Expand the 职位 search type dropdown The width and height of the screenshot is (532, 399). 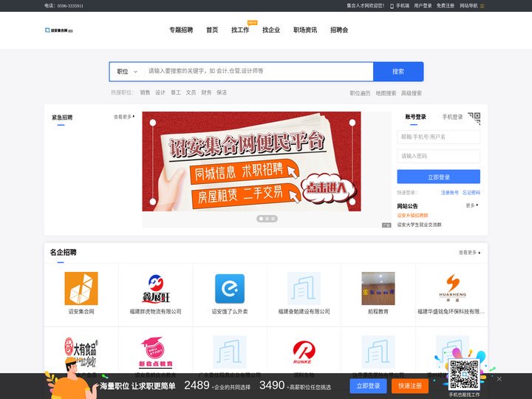[127, 72]
